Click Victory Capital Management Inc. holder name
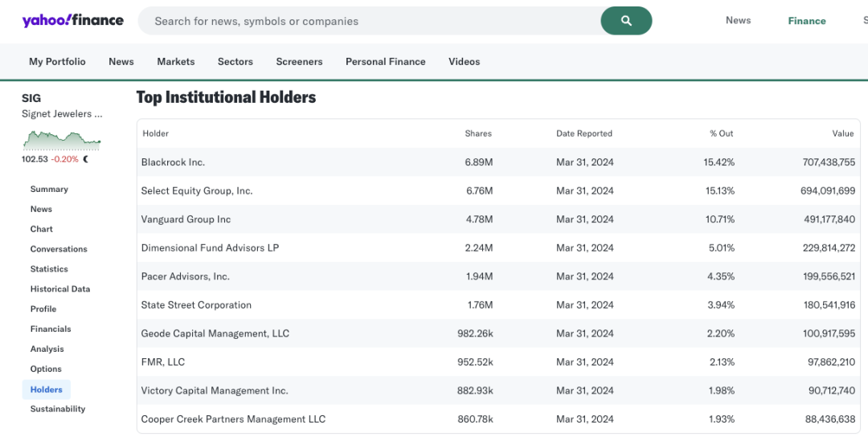The height and width of the screenshot is (441, 868). 215,390
